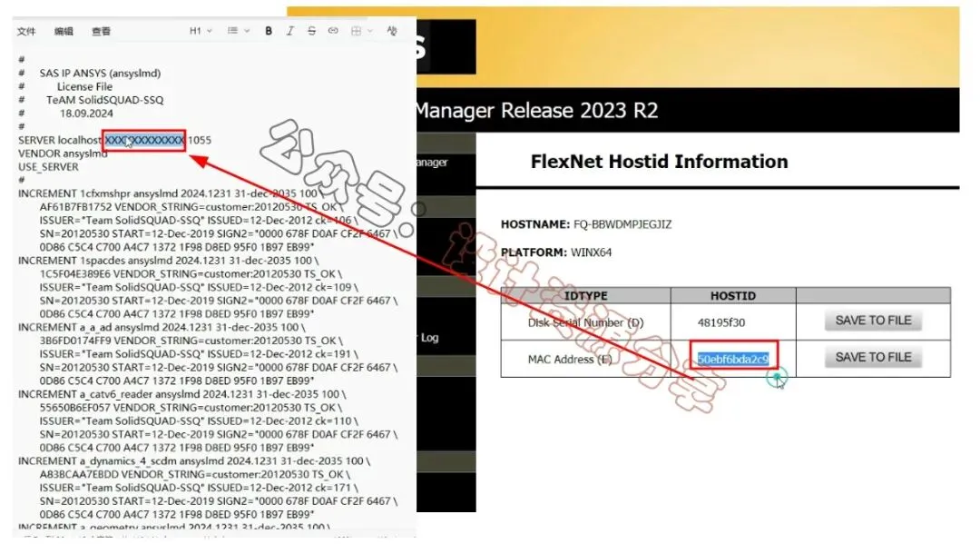The image size is (980, 544).
Task: Open the 文件 menu in the editor
Action: [26, 31]
